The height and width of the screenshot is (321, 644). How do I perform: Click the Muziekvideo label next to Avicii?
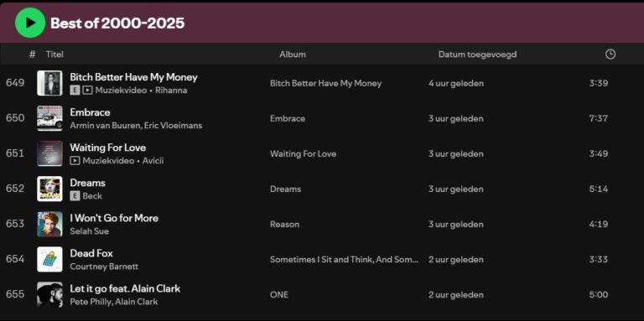(108, 161)
